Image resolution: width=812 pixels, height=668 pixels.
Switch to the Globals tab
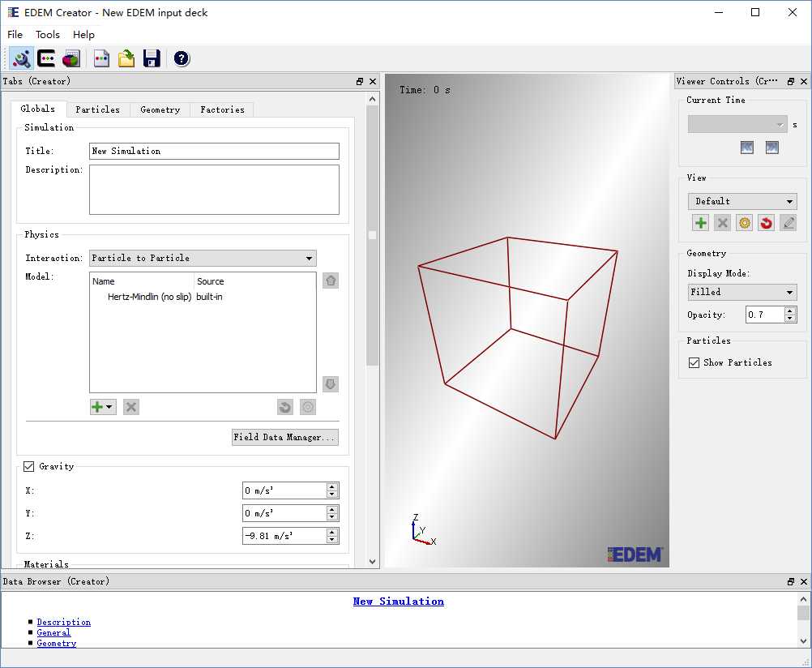[x=38, y=109]
